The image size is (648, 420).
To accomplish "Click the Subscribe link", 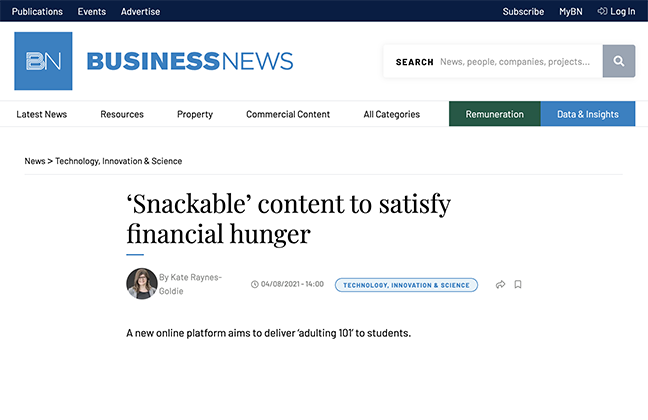I will point(523,12).
